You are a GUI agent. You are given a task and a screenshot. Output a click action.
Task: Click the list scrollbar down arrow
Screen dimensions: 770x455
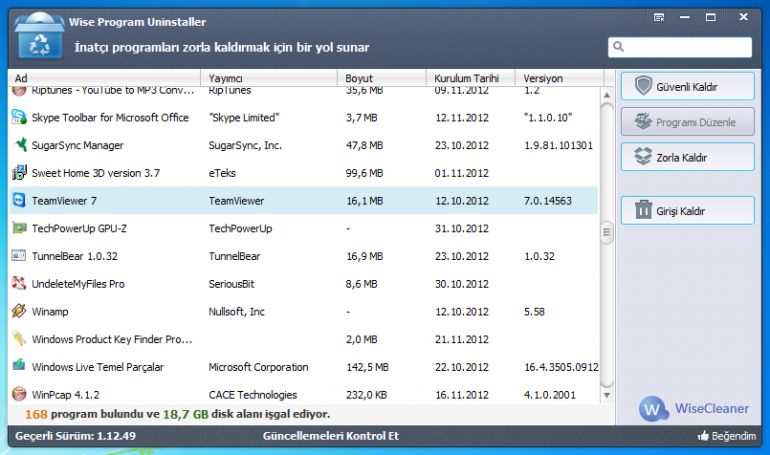[607, 395]
